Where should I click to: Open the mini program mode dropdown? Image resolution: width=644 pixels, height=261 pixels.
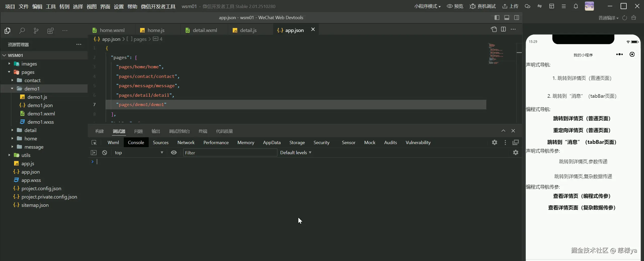[427, 6]
